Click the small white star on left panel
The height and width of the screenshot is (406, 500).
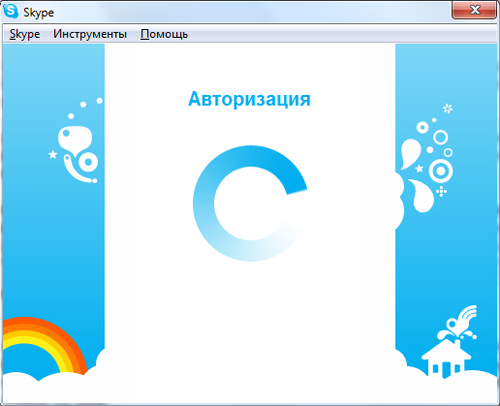(53, 154)
